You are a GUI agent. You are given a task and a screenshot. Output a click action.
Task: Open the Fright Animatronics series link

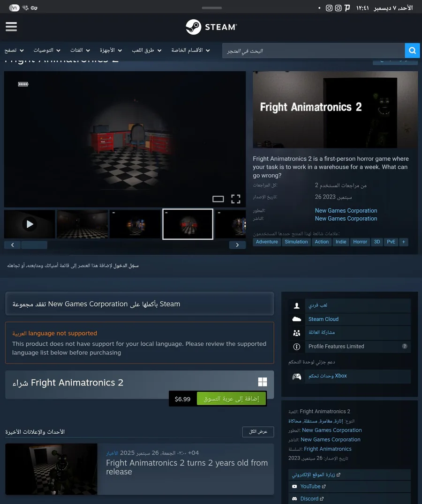click(x=327, y=449)
